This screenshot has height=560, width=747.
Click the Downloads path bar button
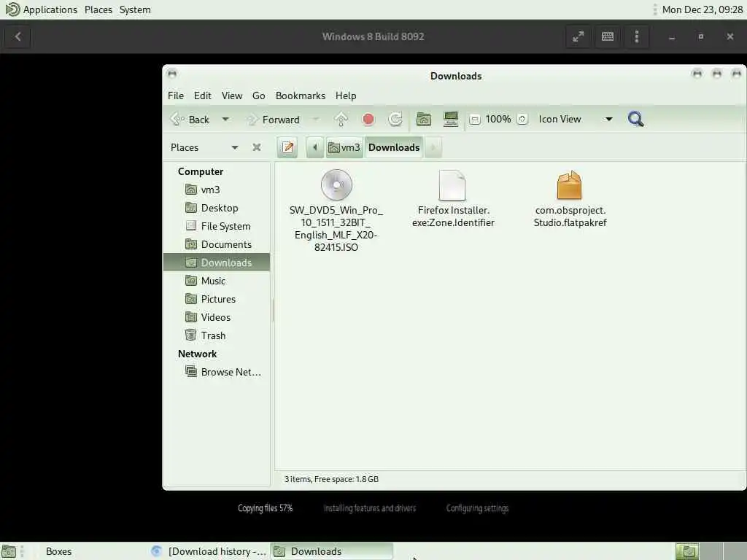coord(394,147)
